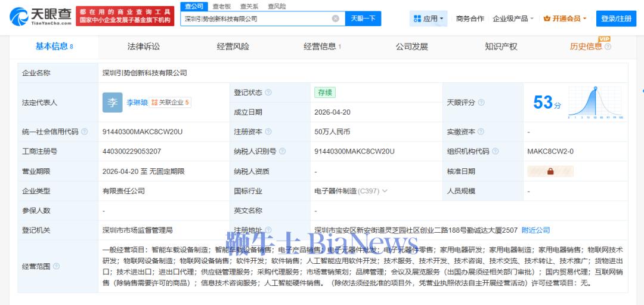Click the help icon beside 经营范围

56,266
